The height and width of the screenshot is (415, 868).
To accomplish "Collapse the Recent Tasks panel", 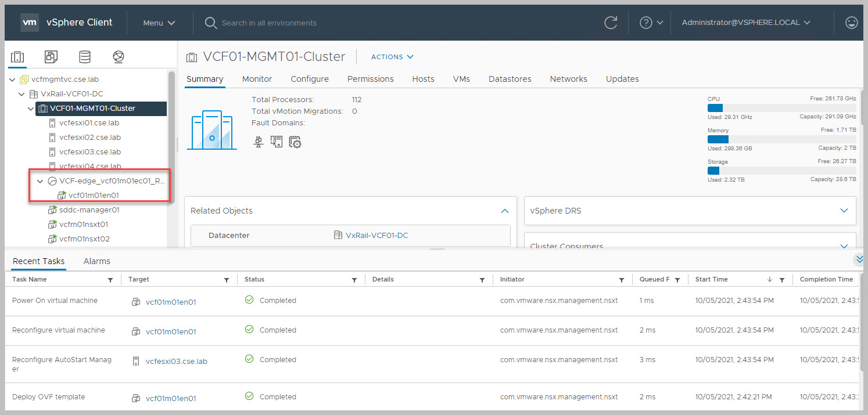I will 860,259.
